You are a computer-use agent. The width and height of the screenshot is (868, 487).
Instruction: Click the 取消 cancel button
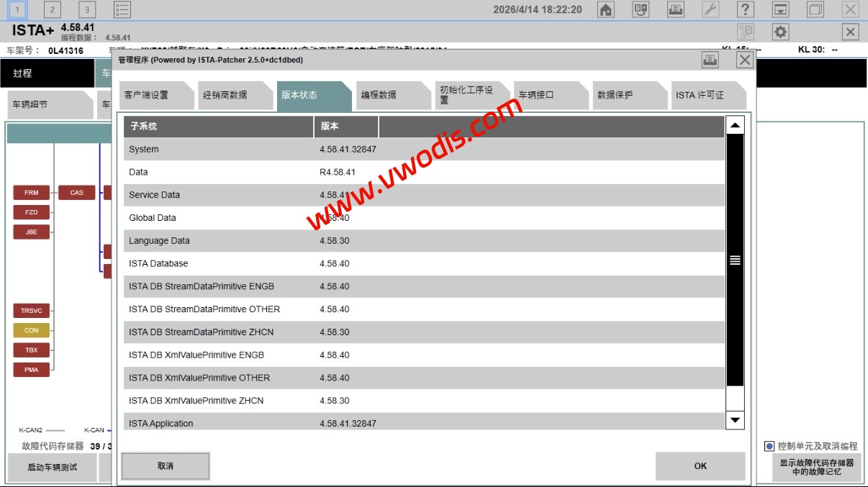pyautogui.click(x=166, y=466)
